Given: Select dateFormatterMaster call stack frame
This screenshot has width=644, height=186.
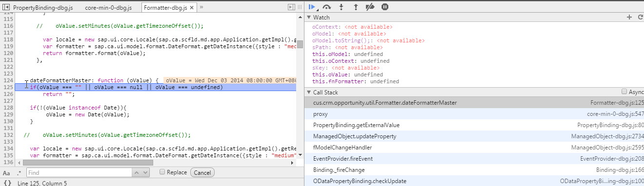Looking at the screenshot, I should click(474, 103).
